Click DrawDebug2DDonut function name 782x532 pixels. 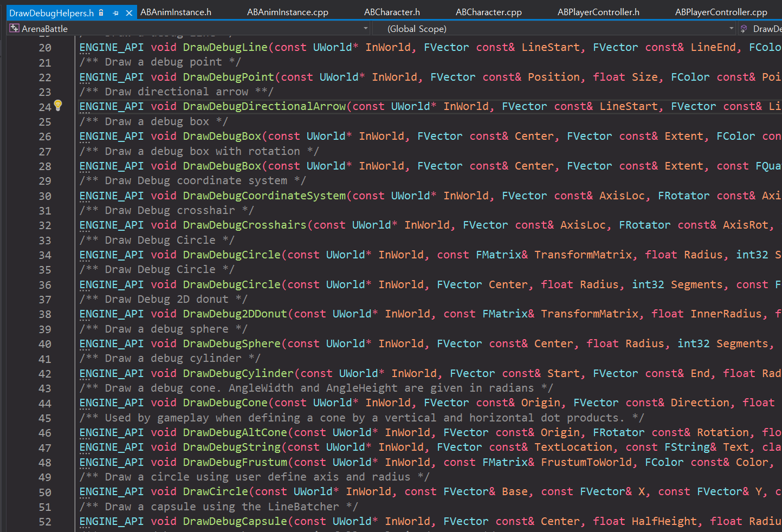(x=235, y=314)
